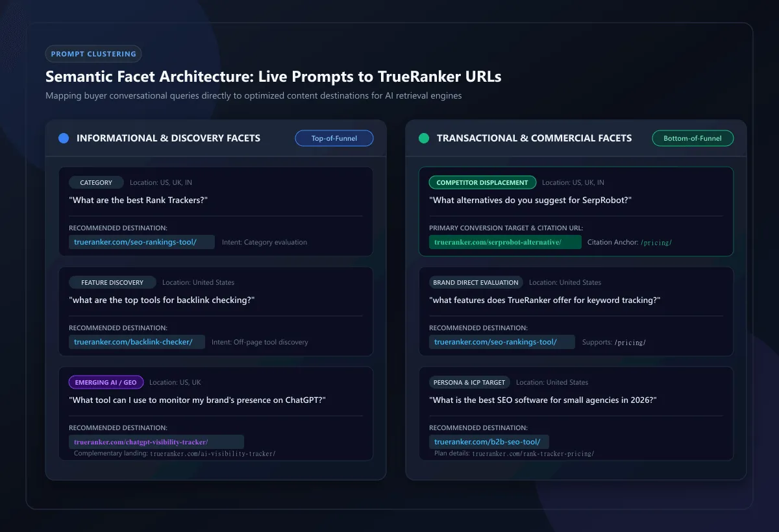Screen dimensions: 779x532
Task: Select the PROMPT CLUSTERING badge
Action: click(93, 54)
